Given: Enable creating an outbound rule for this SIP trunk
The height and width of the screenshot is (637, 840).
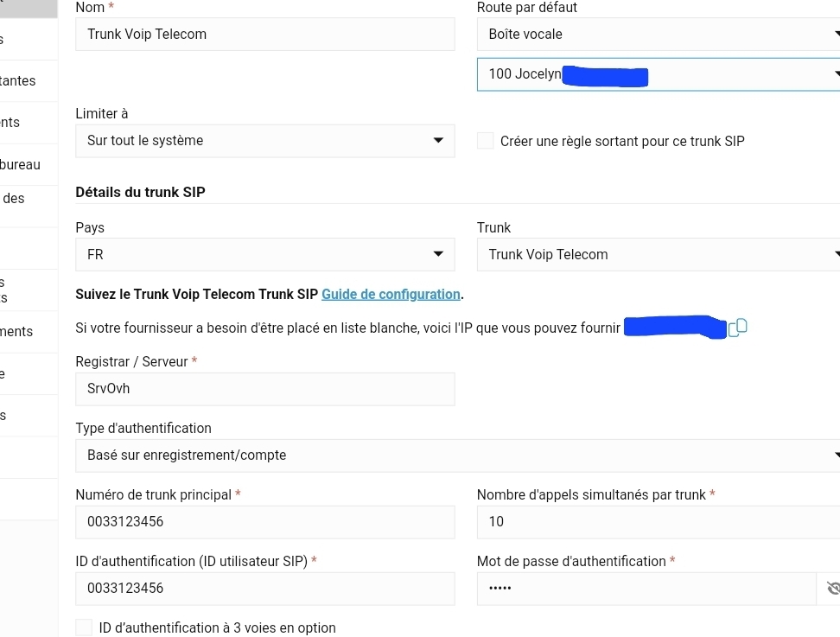Looking at the screenshot, I should (x=486, y=141).
